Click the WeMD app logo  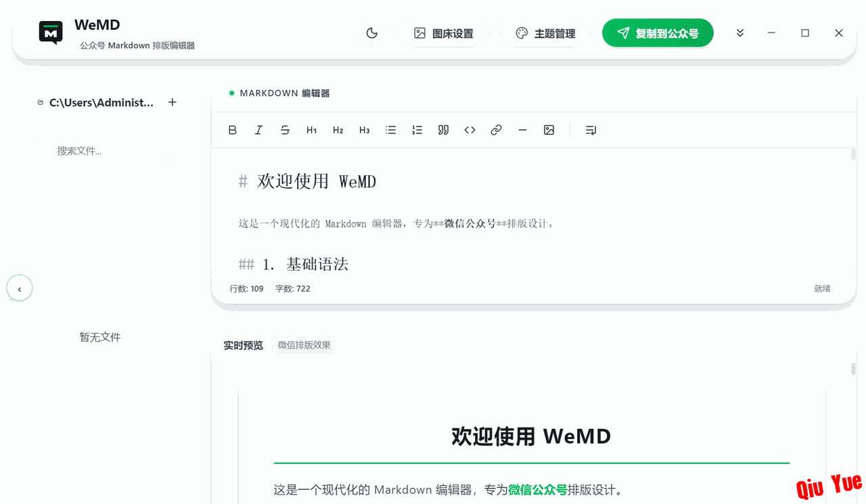point(51,33)
